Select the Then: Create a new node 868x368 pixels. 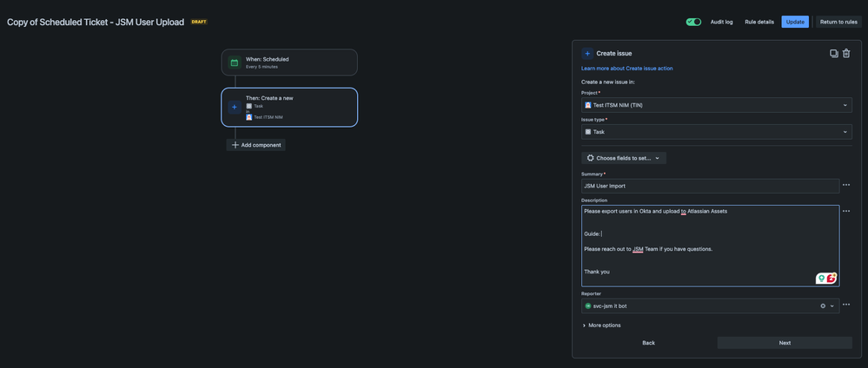click(x=289, y=108)
